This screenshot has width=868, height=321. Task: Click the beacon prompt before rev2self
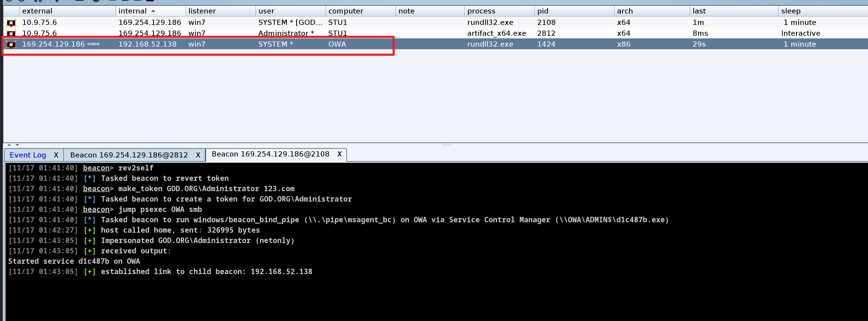click(x=98, y=168)
